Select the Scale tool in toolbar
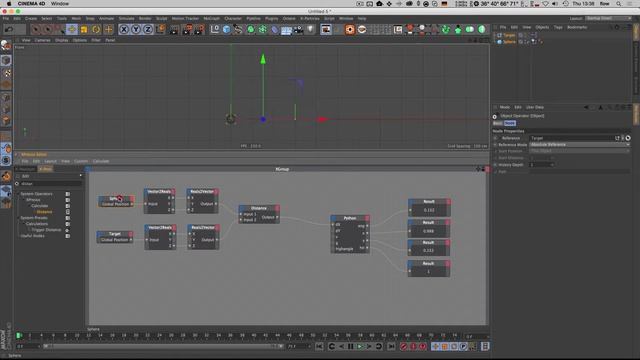Image resolution: width=640 pixels, height=360 pixels. pos(84,29)
